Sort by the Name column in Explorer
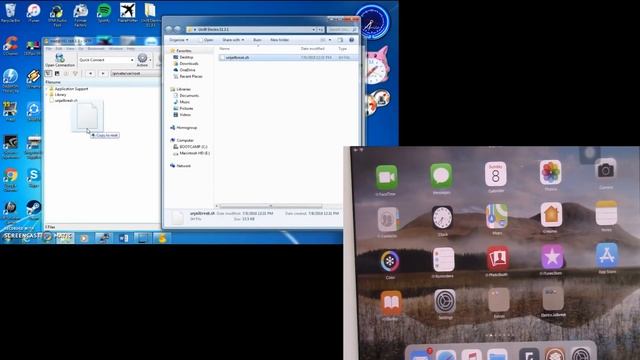Screen dimensions: 640x360 point(224,49)
